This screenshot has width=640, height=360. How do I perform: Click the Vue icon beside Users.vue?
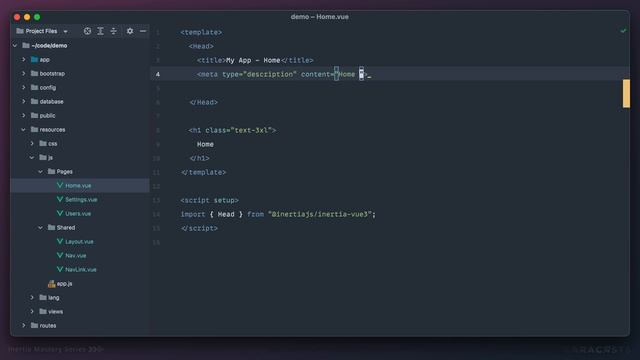coord(60,213)
